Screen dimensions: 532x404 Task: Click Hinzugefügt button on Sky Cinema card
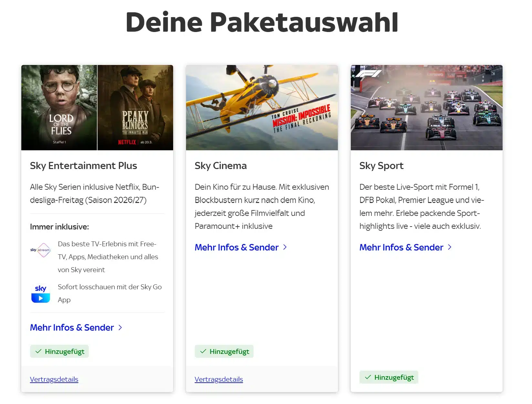(224, 351)
